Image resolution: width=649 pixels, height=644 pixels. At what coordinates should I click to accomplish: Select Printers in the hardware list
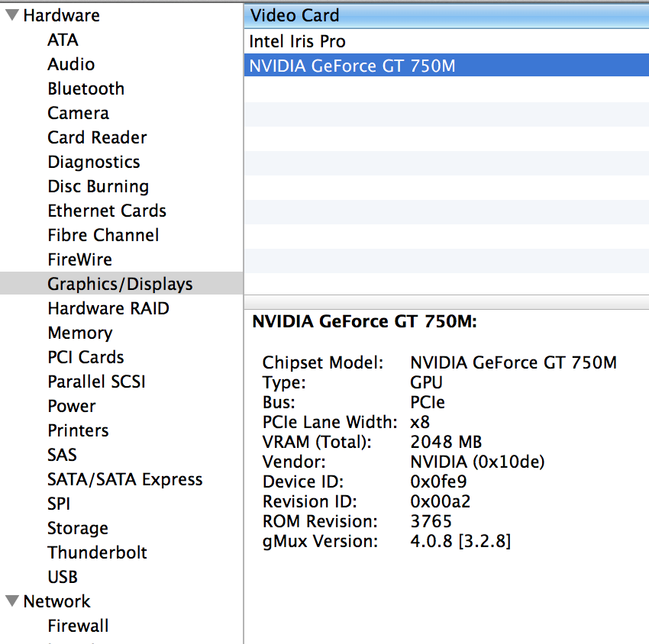(78, 430)
